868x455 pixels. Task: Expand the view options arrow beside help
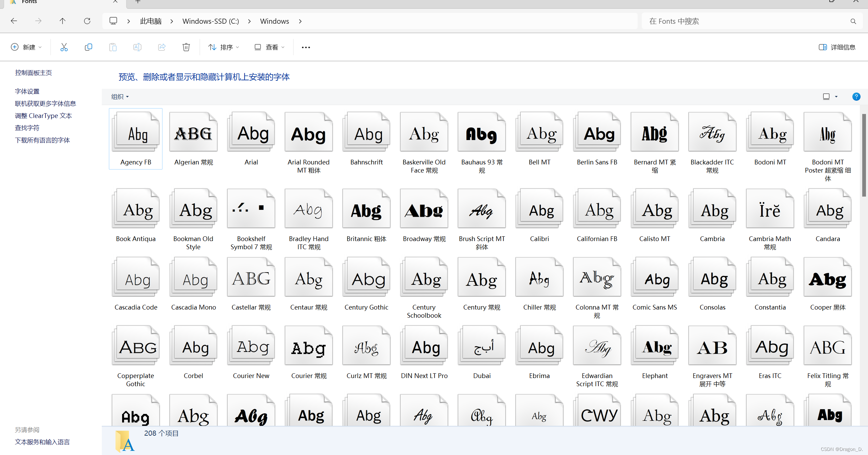[836, 97]
